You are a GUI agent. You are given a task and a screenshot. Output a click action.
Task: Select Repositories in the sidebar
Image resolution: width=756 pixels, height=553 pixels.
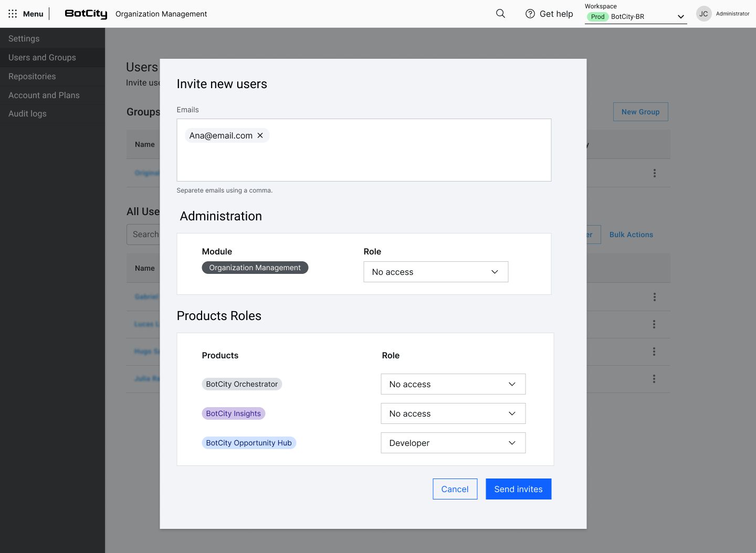click(x=32, y=76)
